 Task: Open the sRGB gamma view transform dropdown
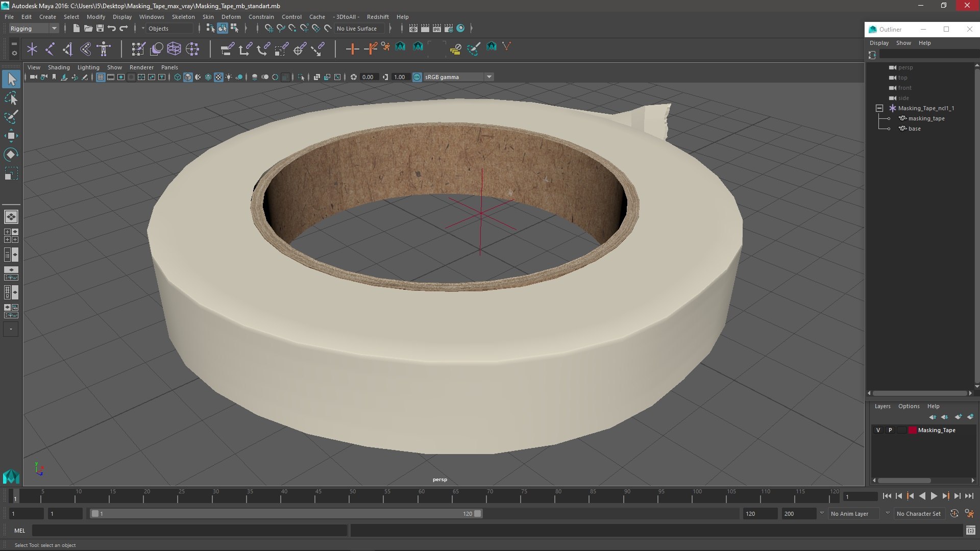(458, 77)
